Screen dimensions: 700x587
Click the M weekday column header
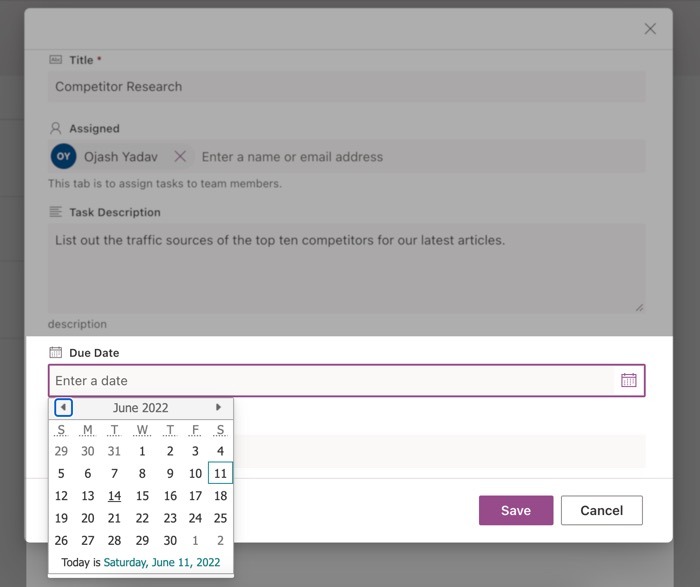coord(88,429)
